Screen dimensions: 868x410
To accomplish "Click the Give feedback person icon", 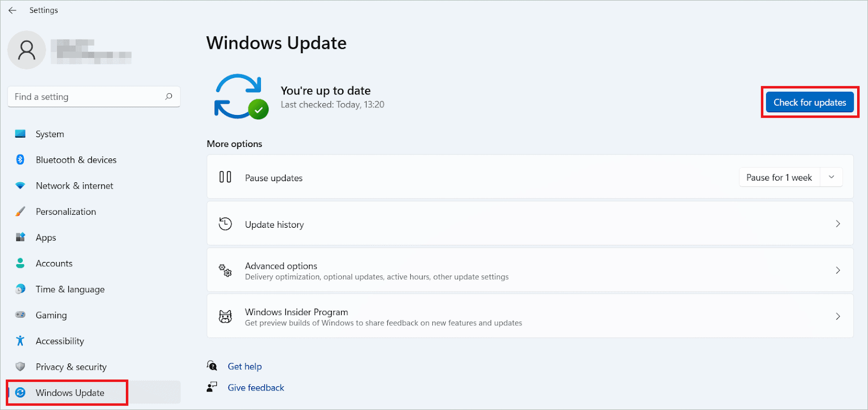I will (x=212, y=387).
